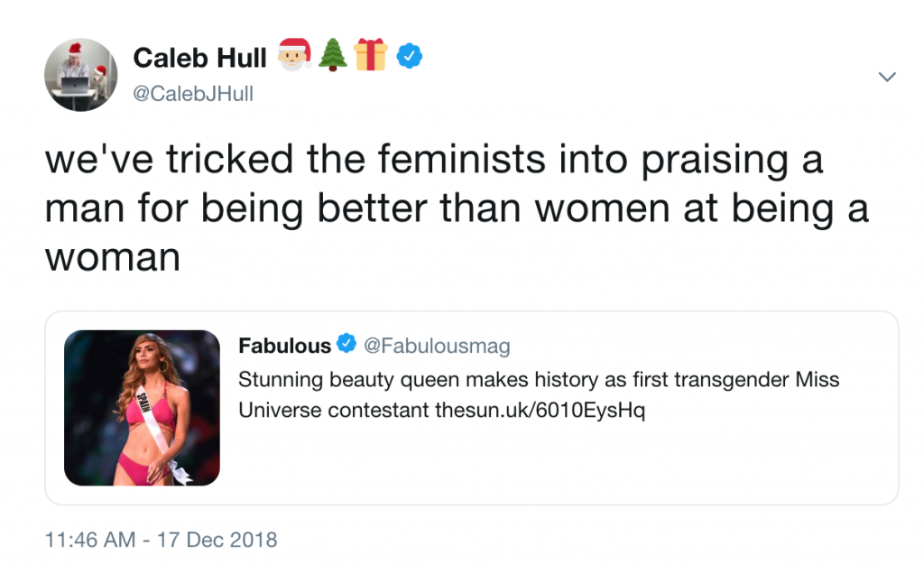Screen dimensions: 924x573
Task: Click empty space right of @Fabulousmag in card
Action: (704, 346)
